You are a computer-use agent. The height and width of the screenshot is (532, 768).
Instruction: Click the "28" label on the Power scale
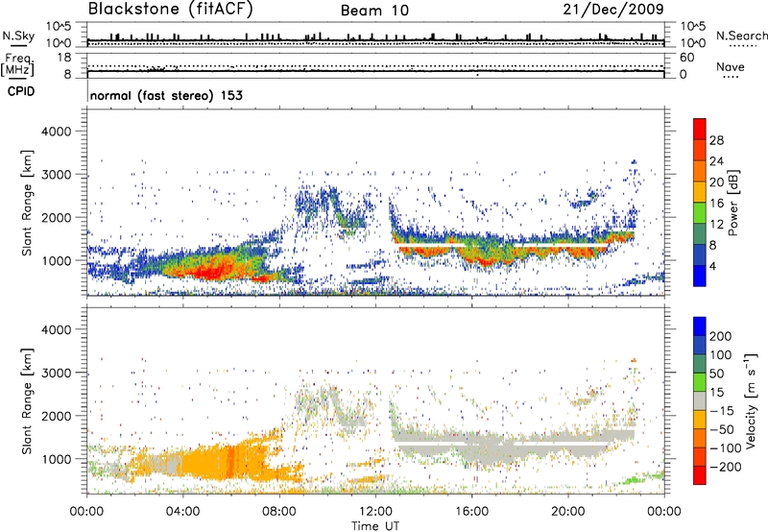coord(716,140)
